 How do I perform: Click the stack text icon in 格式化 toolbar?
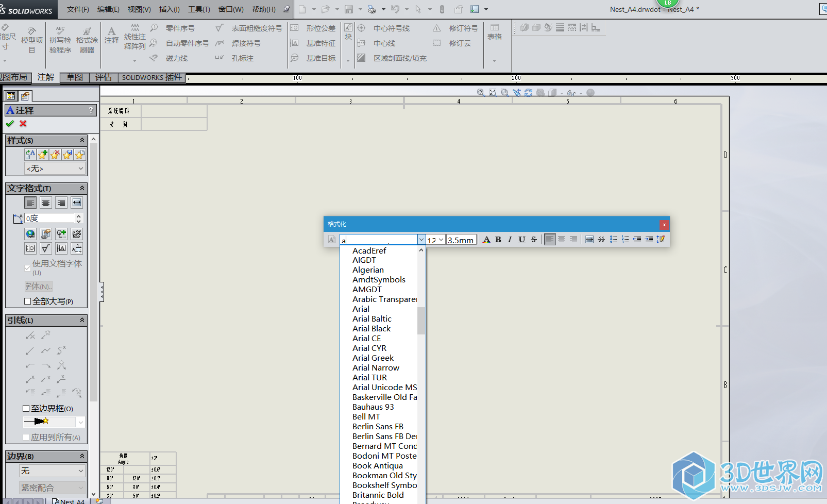(601, 240)
